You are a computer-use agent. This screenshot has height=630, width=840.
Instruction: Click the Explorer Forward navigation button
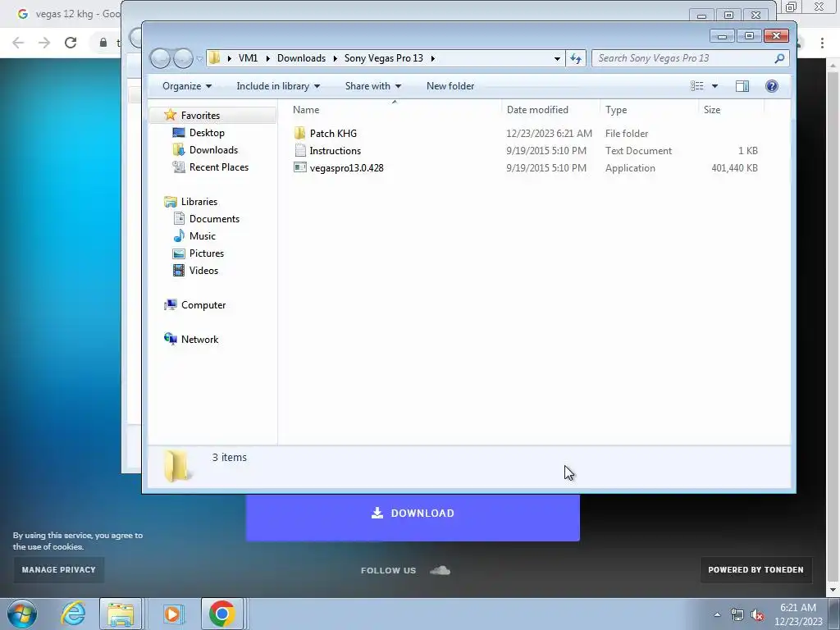pyautogui.click(x=183, y=58)
